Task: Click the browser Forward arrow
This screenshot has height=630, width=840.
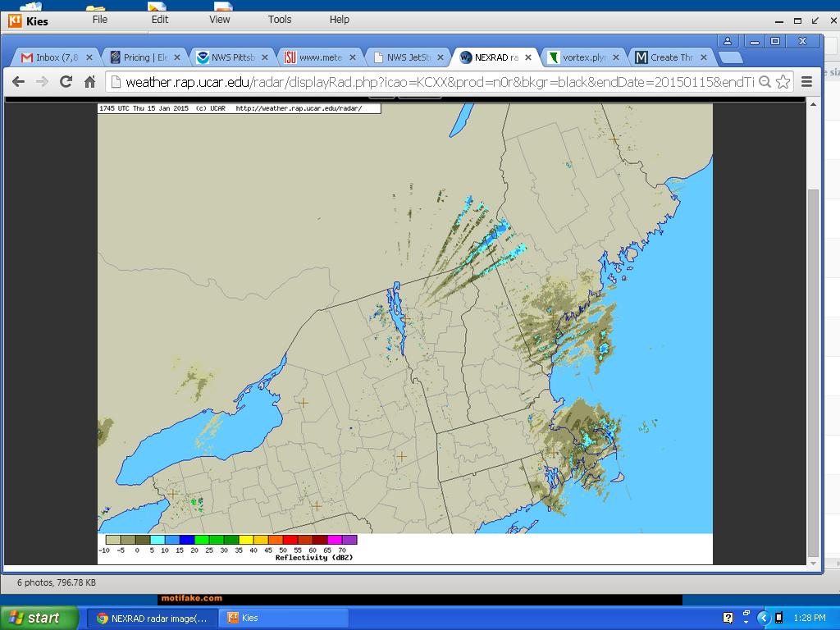Action: (42, 81)
